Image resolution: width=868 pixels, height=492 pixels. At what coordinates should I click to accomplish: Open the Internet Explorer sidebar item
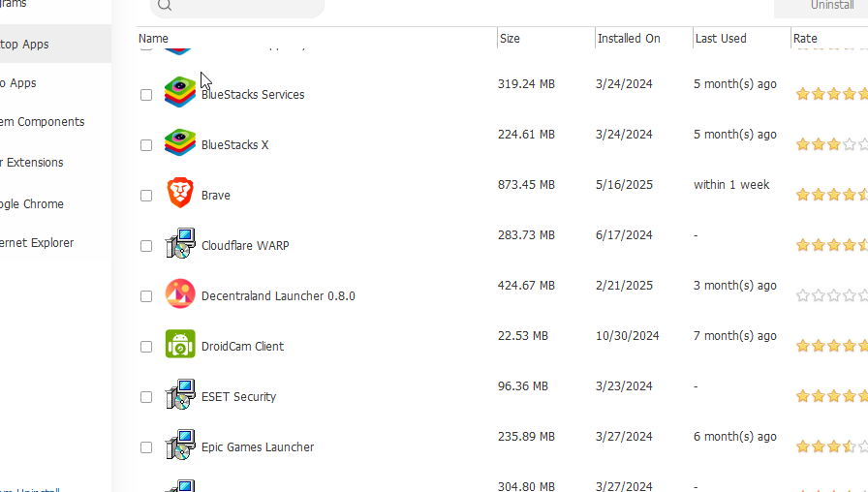click(x=37, y=243)
